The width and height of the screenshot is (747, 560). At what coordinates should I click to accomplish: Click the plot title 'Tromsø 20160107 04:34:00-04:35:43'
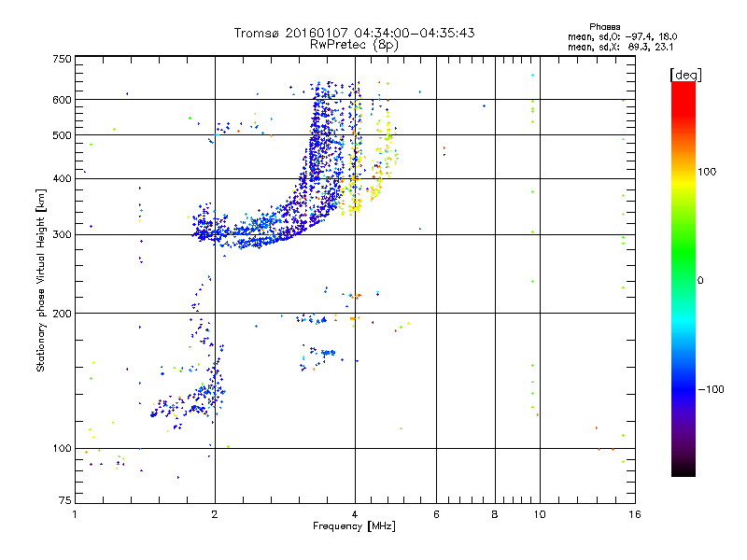coord(354,33)
